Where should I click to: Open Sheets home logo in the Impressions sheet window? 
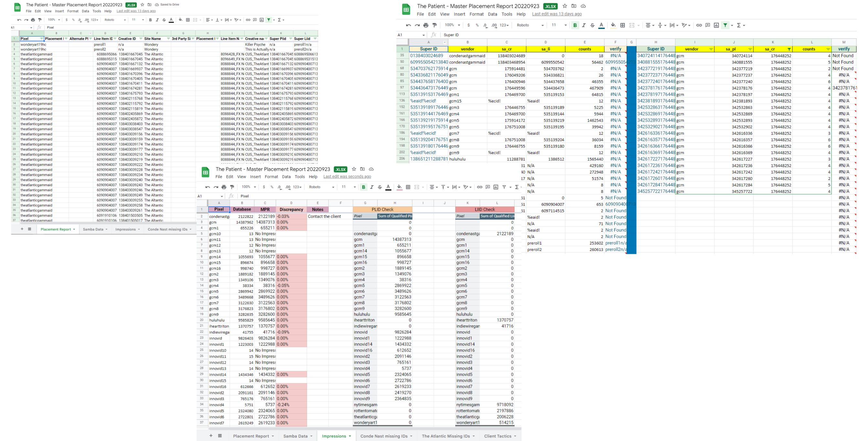[x=205, y=172]
